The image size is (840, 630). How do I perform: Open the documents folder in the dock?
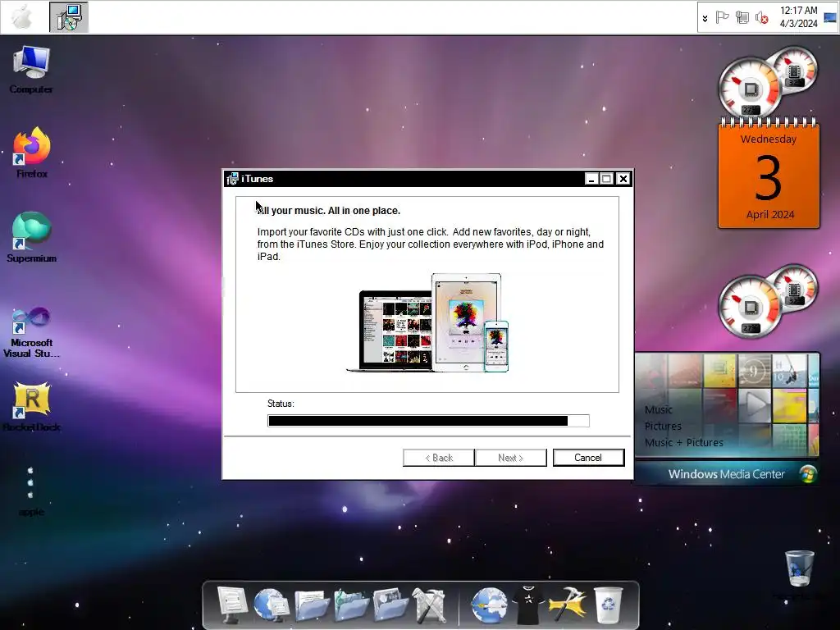tap(311, 605)
